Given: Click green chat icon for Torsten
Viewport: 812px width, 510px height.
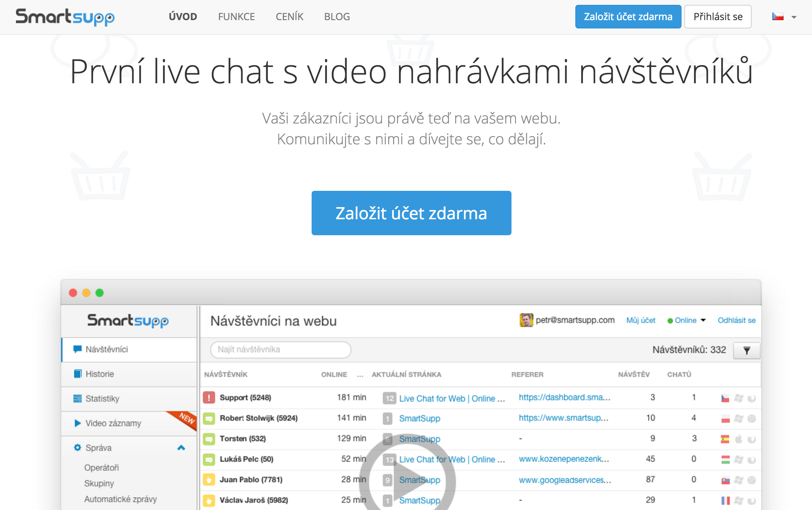Looking at the screenshot, I should (x=209, y=439).
